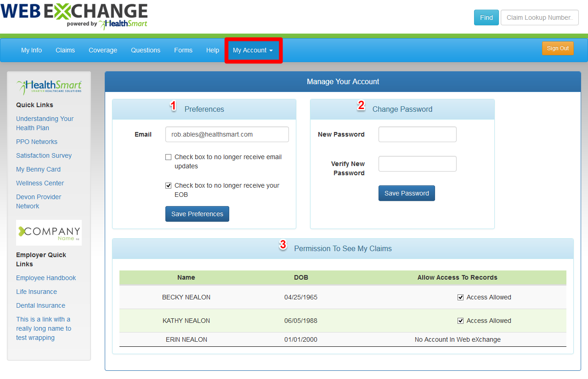Open the Forms menu item
Image resolution: width=588 pixels, height=379 pixels.
(183, 50)
